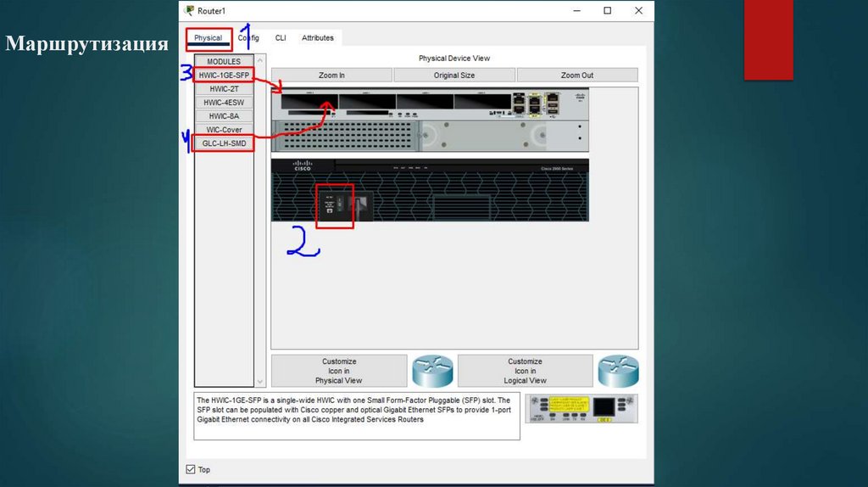Image resolution: width=868 pixels, height=487 pixels.
Task: Click the router power switch
Action: pos(339,204)
